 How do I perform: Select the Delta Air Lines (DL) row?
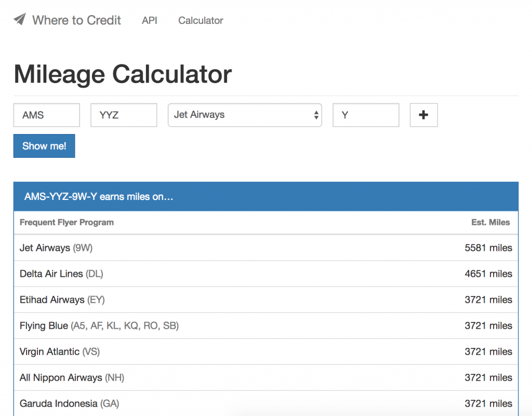coord(266,274)
